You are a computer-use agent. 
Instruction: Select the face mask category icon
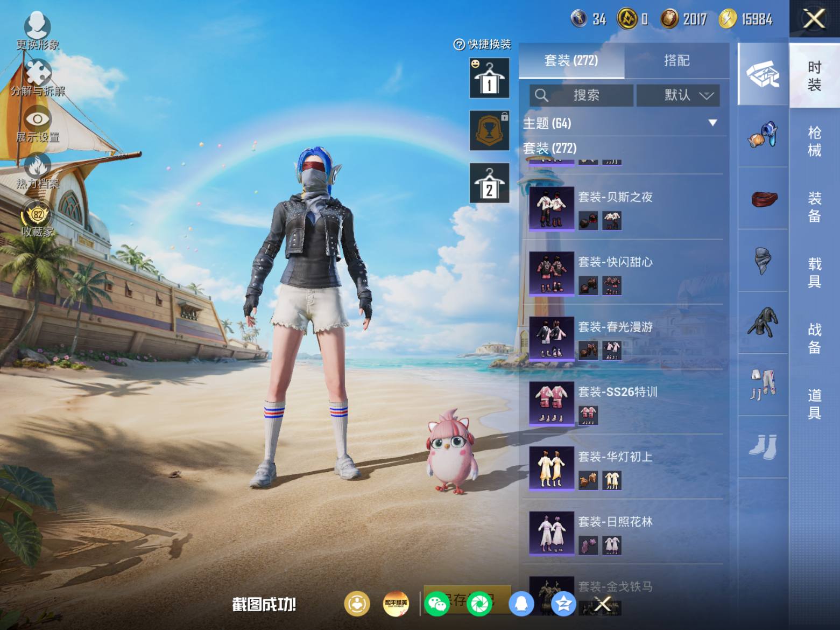(763, 261)
